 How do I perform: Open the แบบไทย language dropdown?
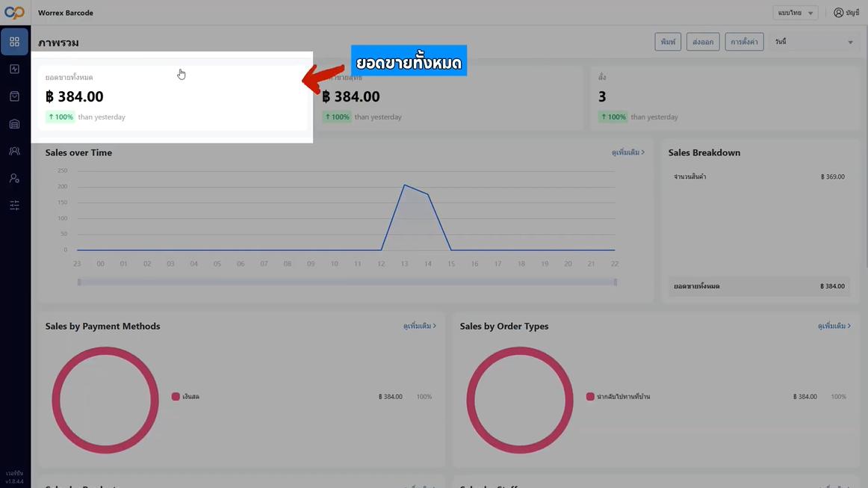(x=795, y=13)
